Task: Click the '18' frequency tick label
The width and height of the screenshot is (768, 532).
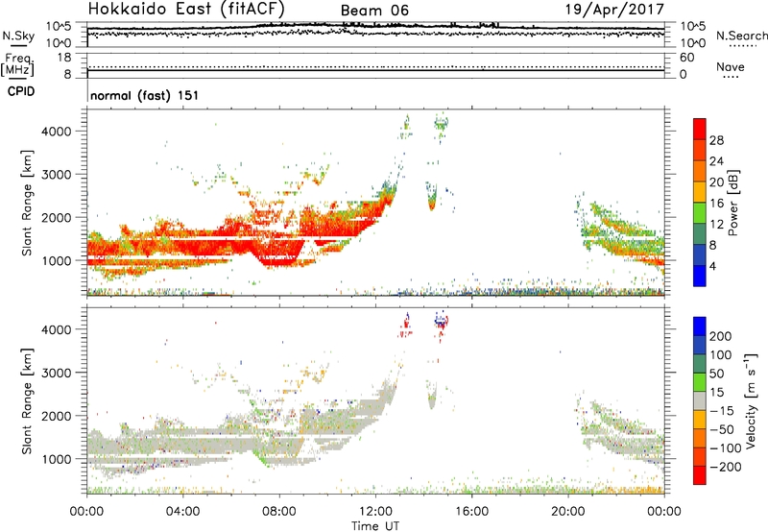Action: 64,58
